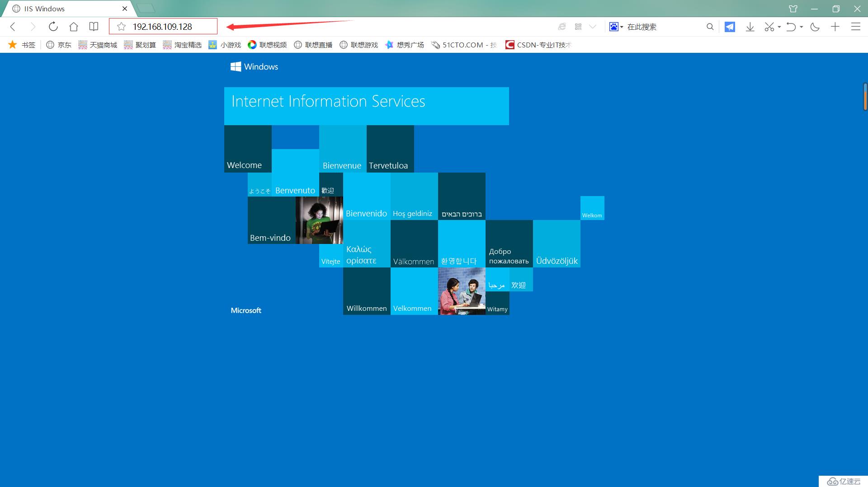Close the IIS Windows tab
Viewport: 868px width, 487px height.
click(x=125, y=9)
